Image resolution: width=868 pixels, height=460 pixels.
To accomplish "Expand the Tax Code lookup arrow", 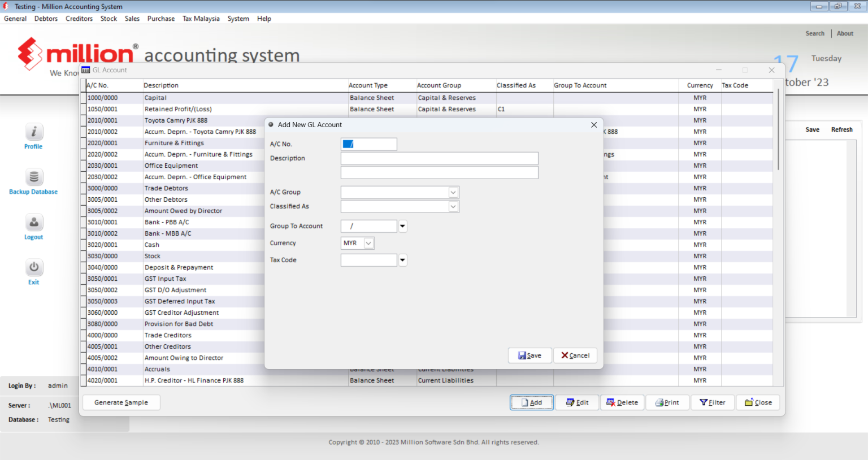I will pos(402,260).
